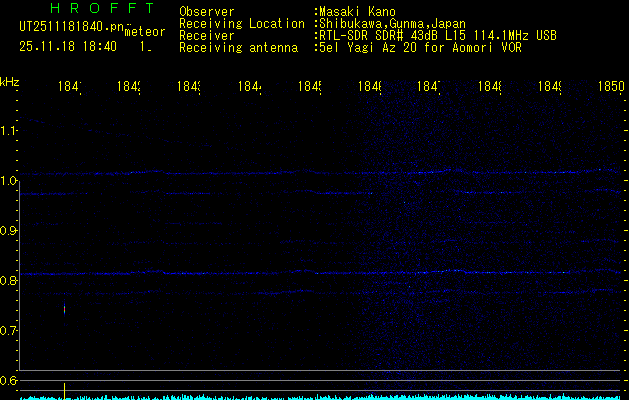Click the yellow marker on the bottom strip
The height and width of the screenshot is (400, 629).
65,389
